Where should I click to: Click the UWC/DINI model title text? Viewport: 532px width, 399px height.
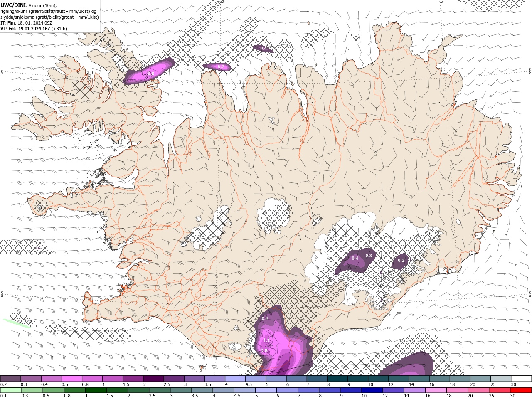(13, 5)
